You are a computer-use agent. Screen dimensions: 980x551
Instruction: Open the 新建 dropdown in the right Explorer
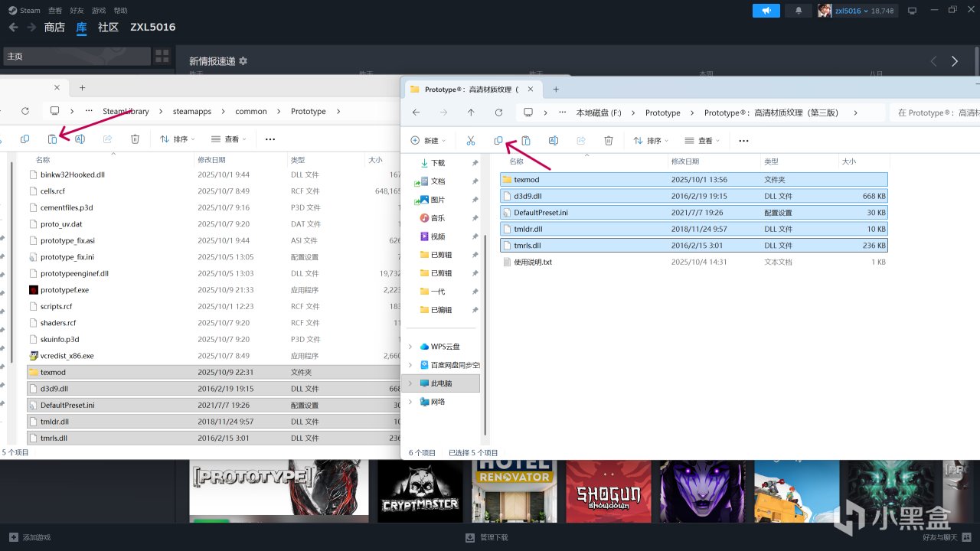pyautogui.click(x=428, y=141)
